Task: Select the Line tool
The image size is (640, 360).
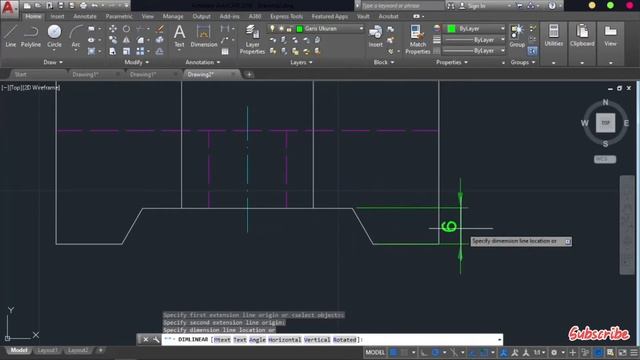Action: coord(11,36)
